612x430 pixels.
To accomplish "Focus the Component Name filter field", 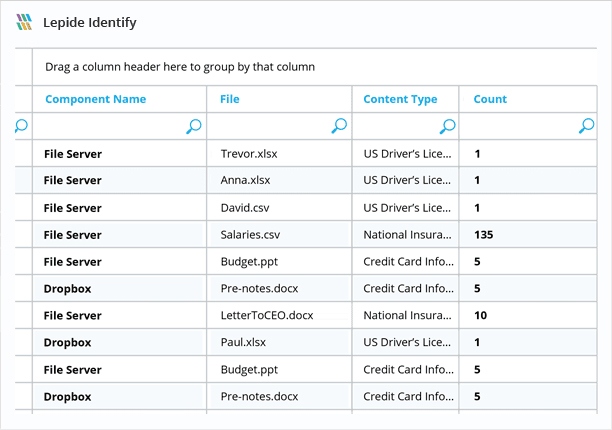I will pos(108,126).
